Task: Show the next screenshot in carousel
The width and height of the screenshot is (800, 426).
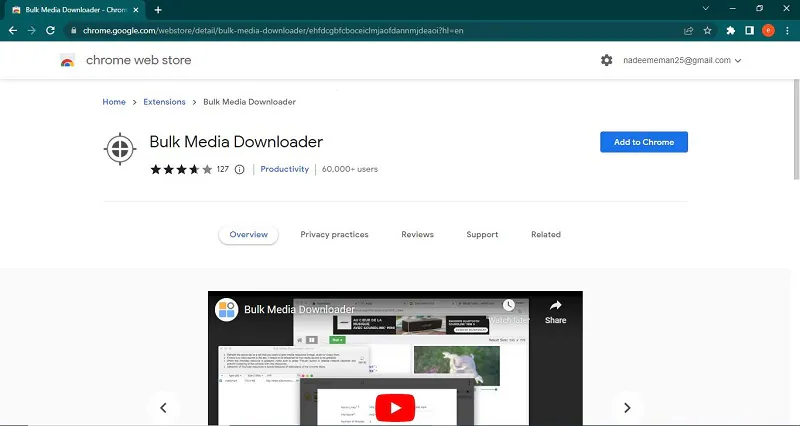Action: tap(627, 408)
